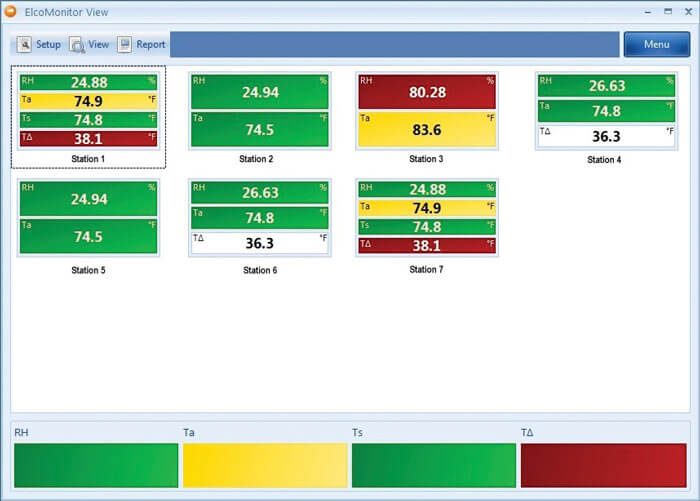The image size is (700, 501).
Task: Click the red TΔ legend swatch
Action: click(x=603, y=465)
